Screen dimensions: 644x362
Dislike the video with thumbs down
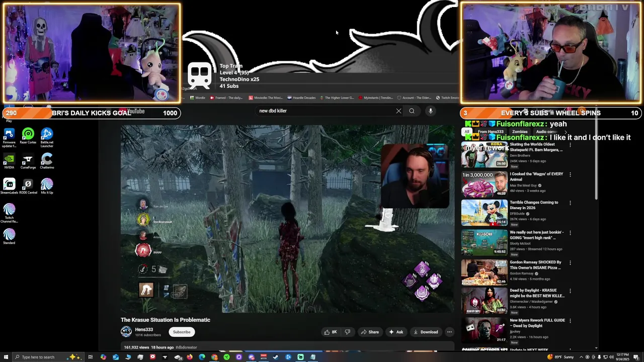coord(347,332)
